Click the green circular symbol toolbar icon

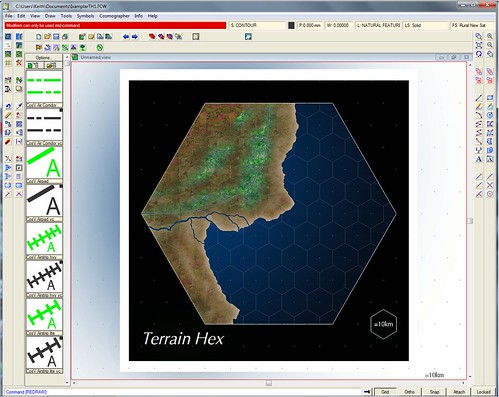(x=100, y=48)
